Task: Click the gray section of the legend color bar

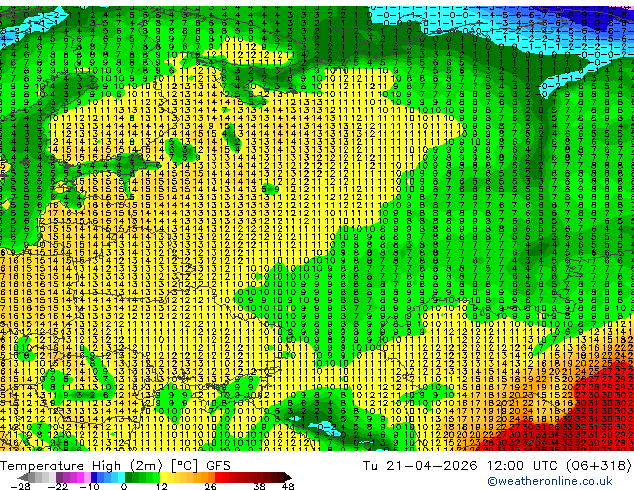Action: click(x=36, y=477)
